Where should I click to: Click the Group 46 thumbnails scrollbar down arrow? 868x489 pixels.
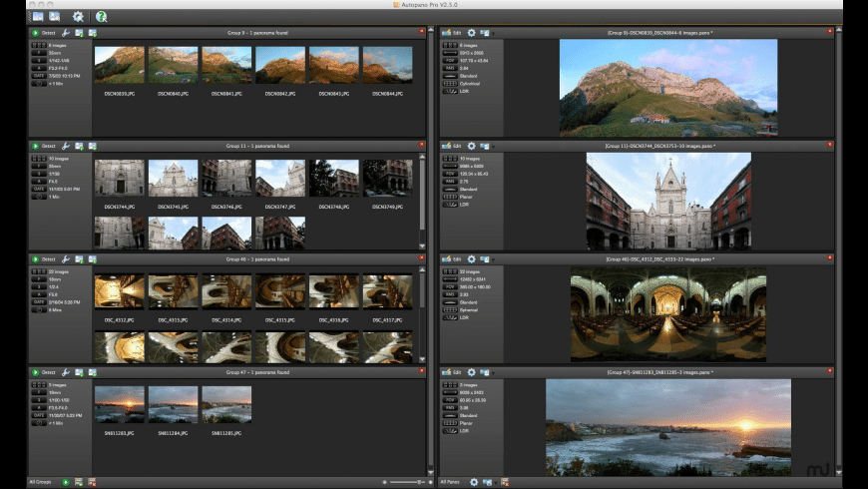click(x=422, y=359)
